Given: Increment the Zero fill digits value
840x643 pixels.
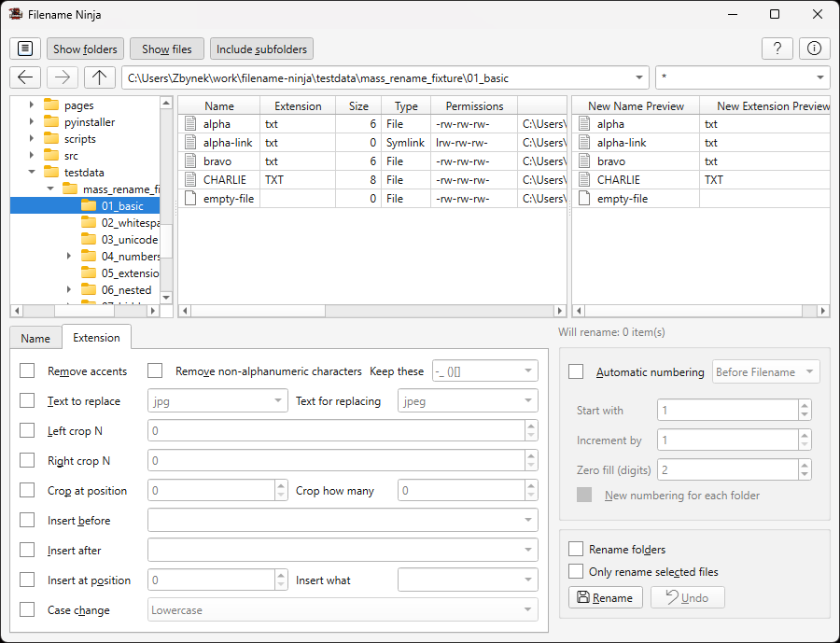Looking at the screenshot, I should pyautogui.click(x=805, y=465).
